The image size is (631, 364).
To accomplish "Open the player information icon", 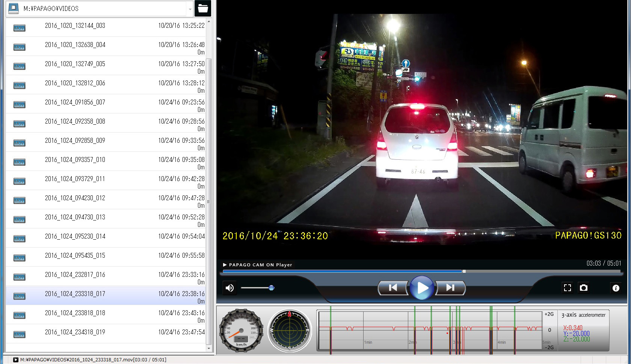I will pos(616,288).
